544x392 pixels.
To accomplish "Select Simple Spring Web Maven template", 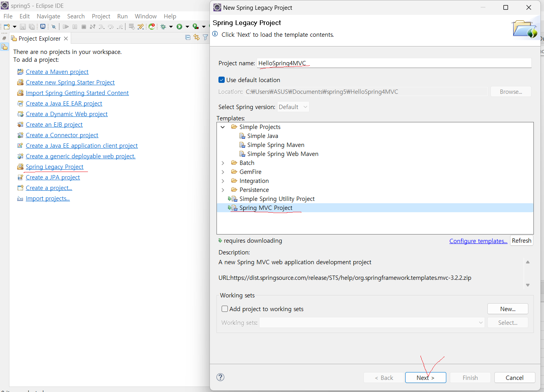I will click(x=283, y=154).
